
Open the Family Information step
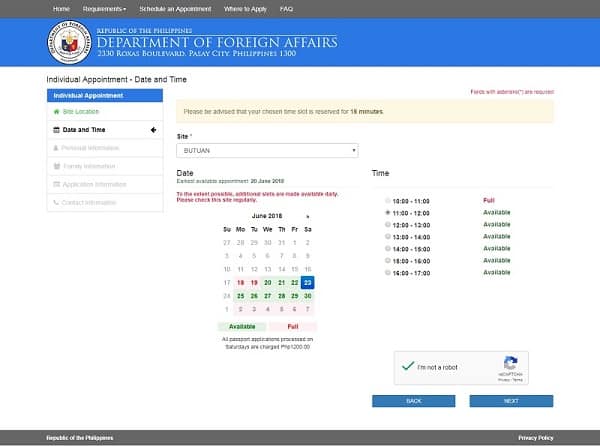[105, 166]
